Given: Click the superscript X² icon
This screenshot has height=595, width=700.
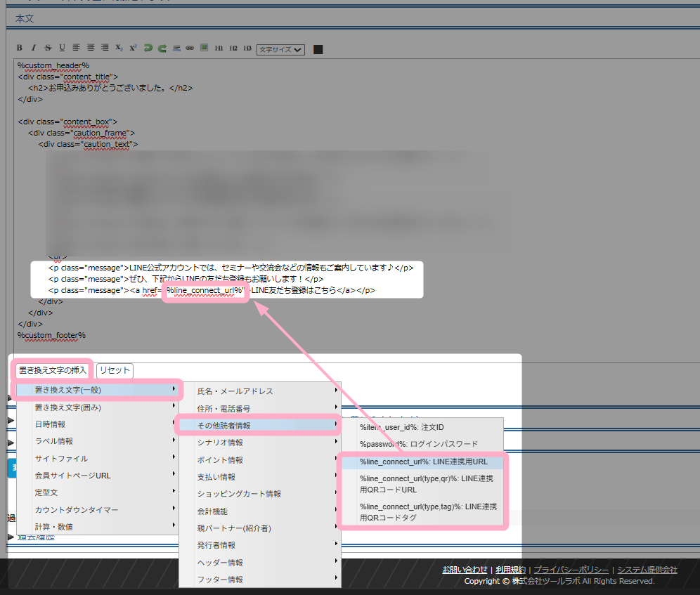Looking at the screenshot, I should (133, 48).
